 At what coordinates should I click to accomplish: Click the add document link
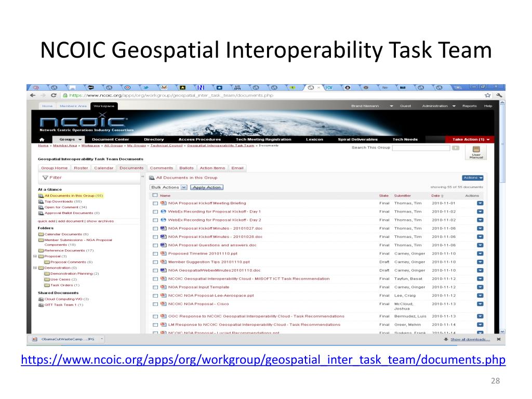pyautogui.click(x=71, y=221)
